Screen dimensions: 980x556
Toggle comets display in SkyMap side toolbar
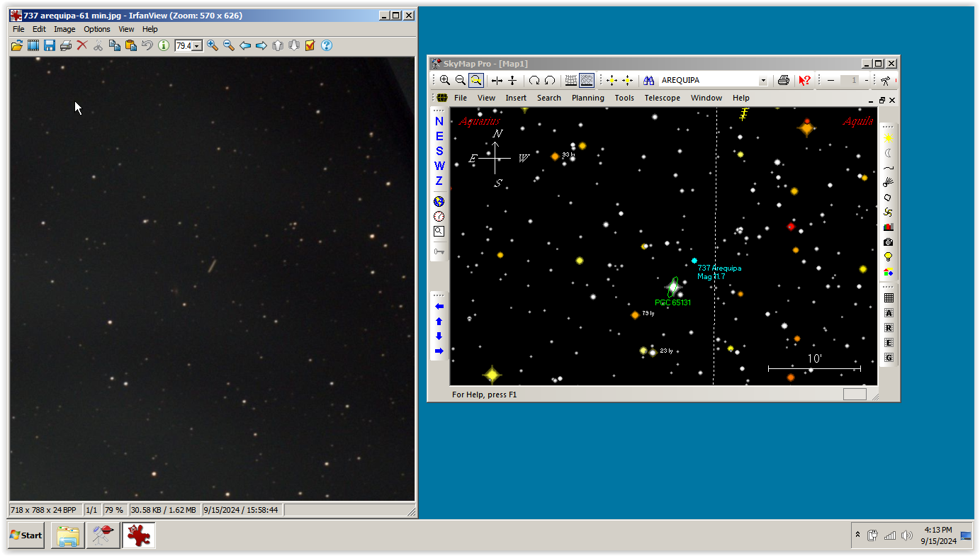[x=889, y=183]
